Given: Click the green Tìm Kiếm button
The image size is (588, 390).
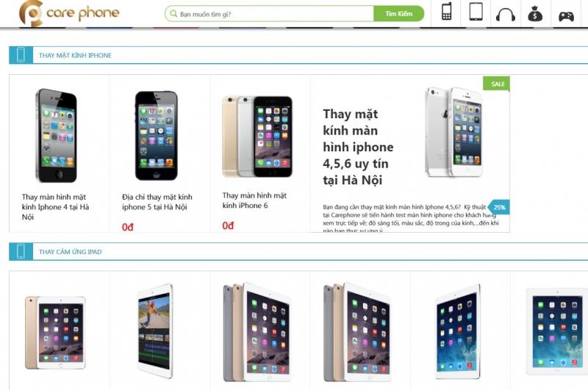Looking at the screenshot, I should click(398, 14).
